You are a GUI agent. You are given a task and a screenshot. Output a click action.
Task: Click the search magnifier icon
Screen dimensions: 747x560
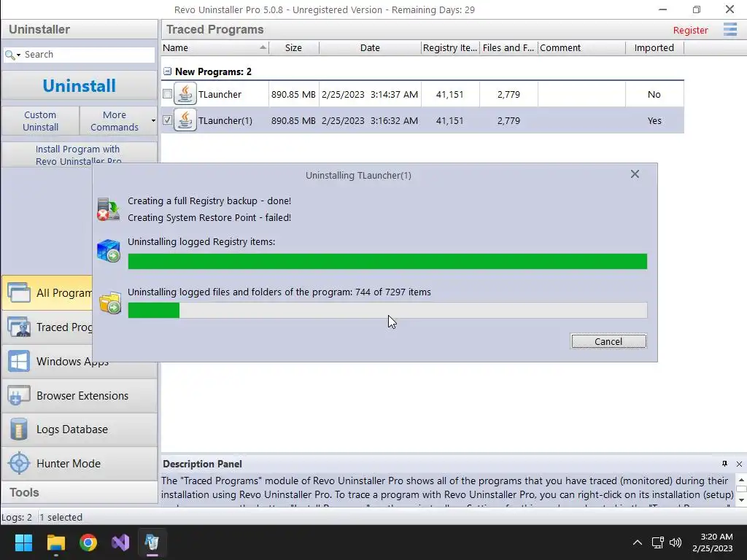(9, 55)
